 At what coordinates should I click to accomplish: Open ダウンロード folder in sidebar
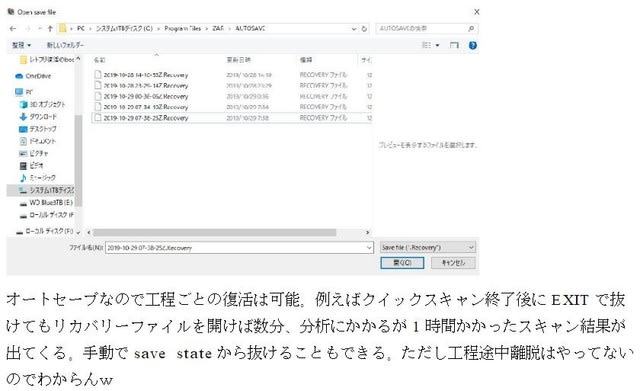click(38, 116)
